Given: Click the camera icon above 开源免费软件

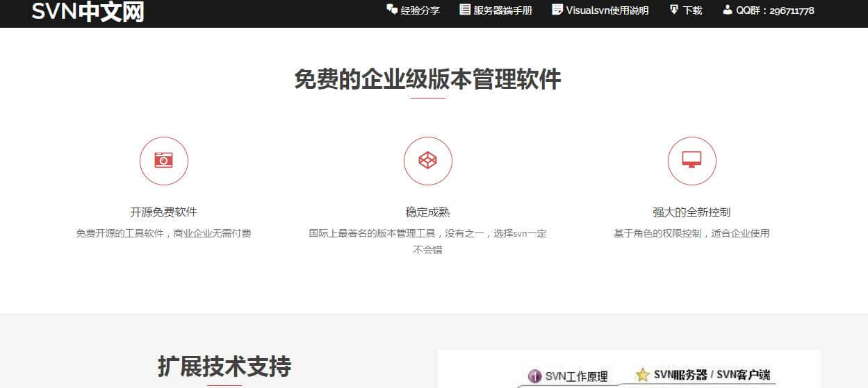Looking at the screenshot, I should (163, 160).
